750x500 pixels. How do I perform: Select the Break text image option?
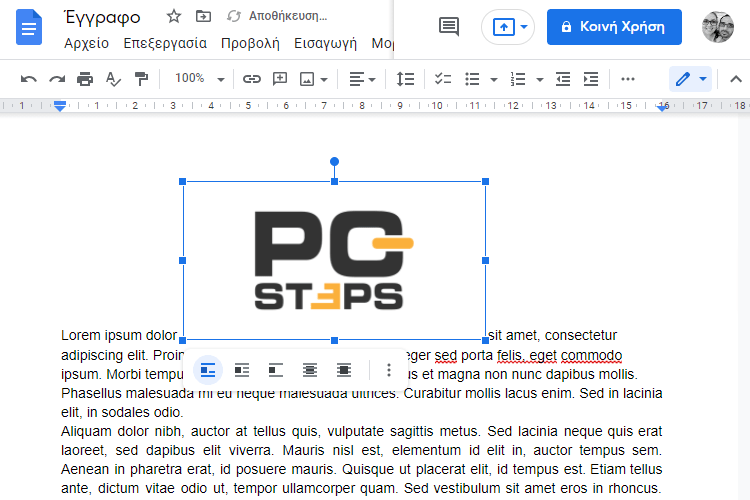(x=276, y=370)
